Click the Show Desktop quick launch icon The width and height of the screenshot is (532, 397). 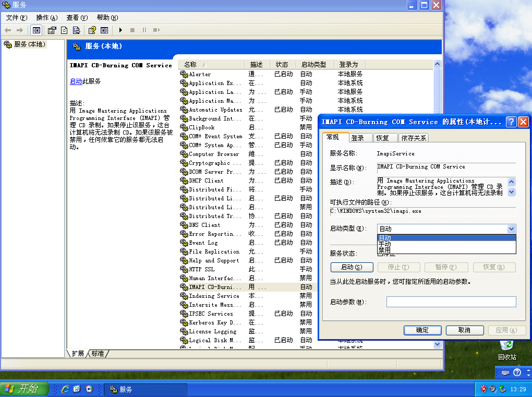coord(77,389)
